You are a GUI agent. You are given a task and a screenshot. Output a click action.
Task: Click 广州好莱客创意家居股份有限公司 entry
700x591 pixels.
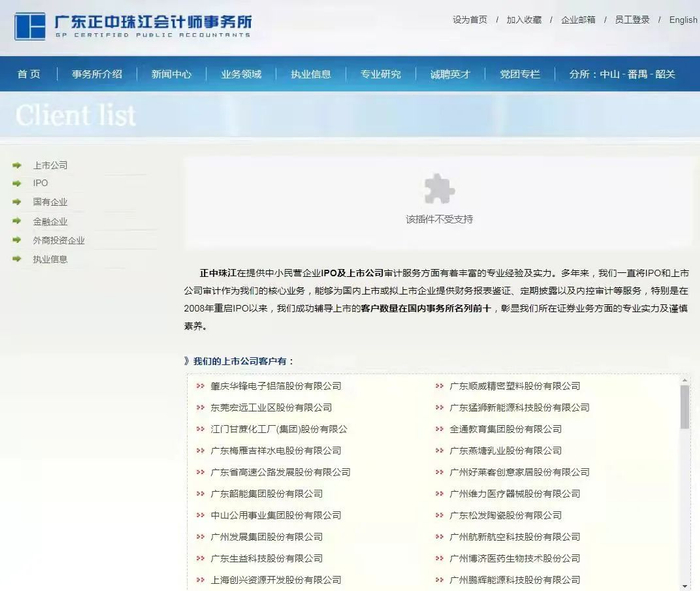(x=520, y=472)
